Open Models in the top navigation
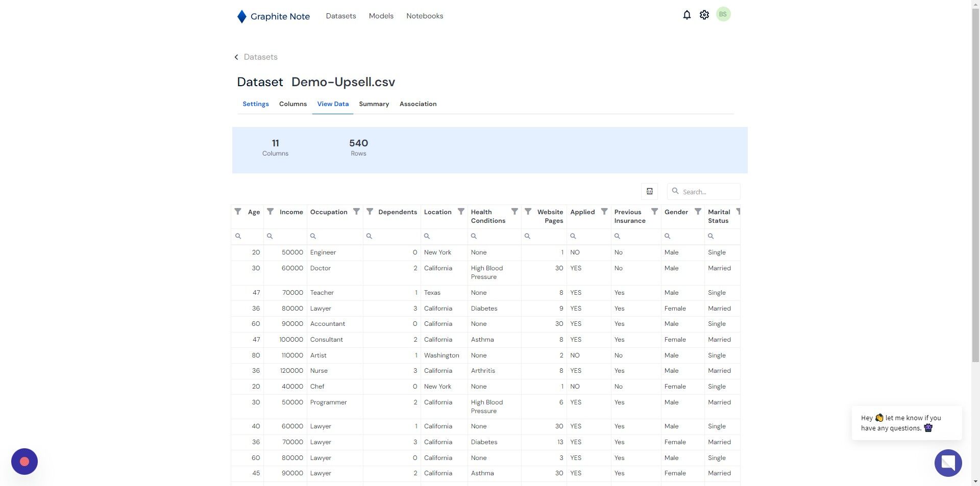This screenshot has height=486, width=980. click(x=381, y=16)
